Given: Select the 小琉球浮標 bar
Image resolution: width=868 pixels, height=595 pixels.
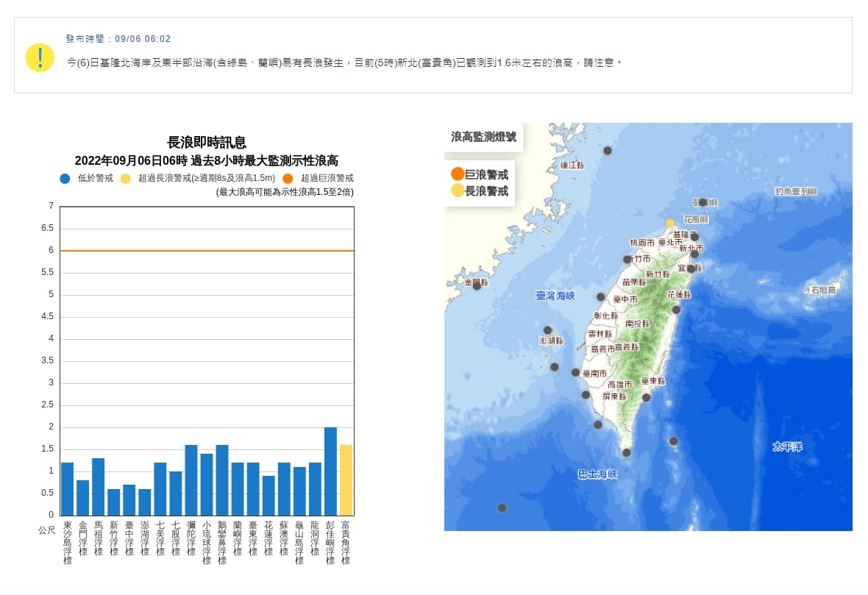Looking at the screenshot, I should coord(207,484).
